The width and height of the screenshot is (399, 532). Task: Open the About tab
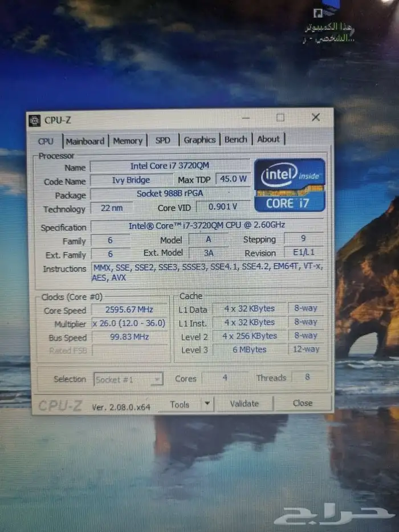point(268,139)
